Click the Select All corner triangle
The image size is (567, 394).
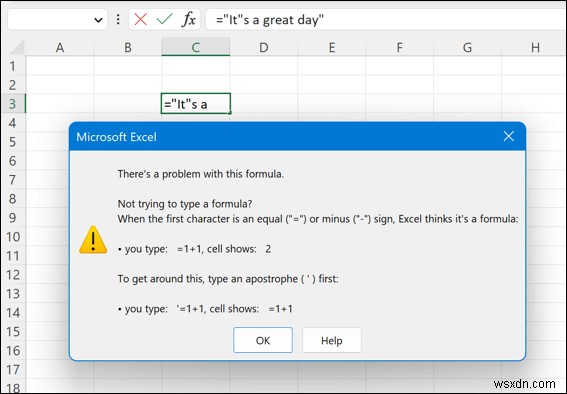coord(16,47)
